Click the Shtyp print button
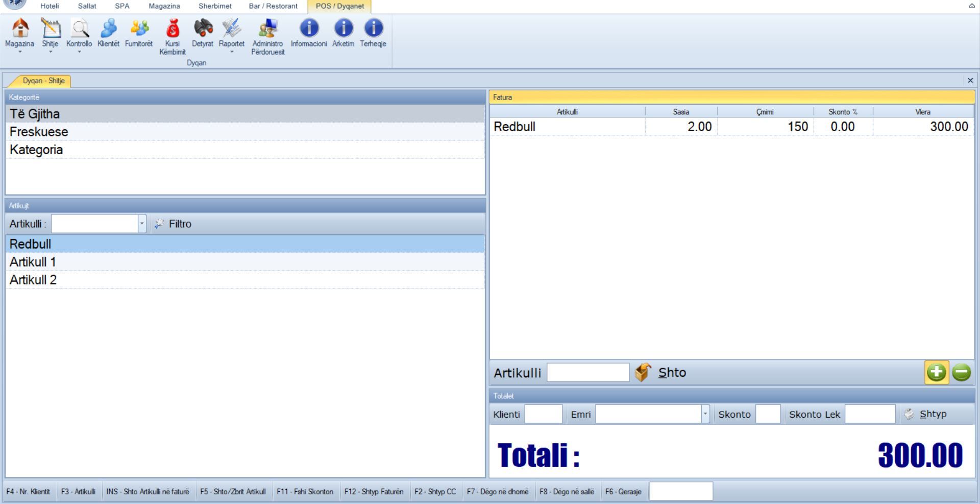 coord(926,414)
